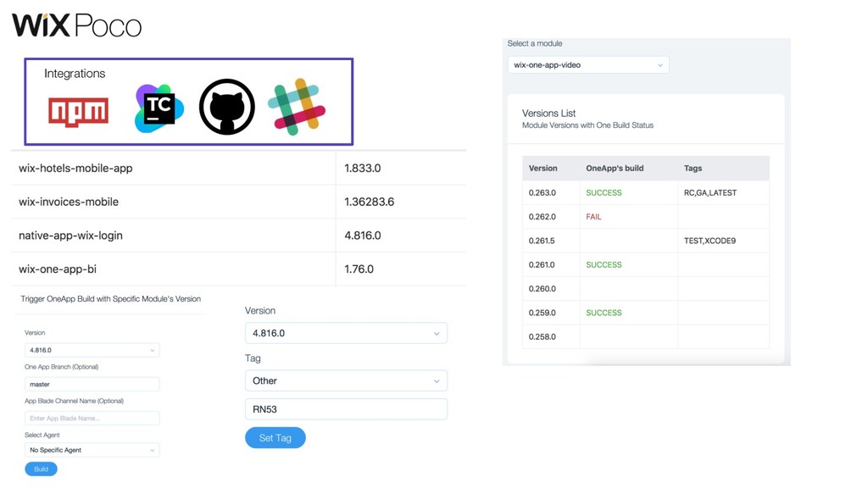
Task: Select the wix-one-app-bi row
Action: [238, 269]
